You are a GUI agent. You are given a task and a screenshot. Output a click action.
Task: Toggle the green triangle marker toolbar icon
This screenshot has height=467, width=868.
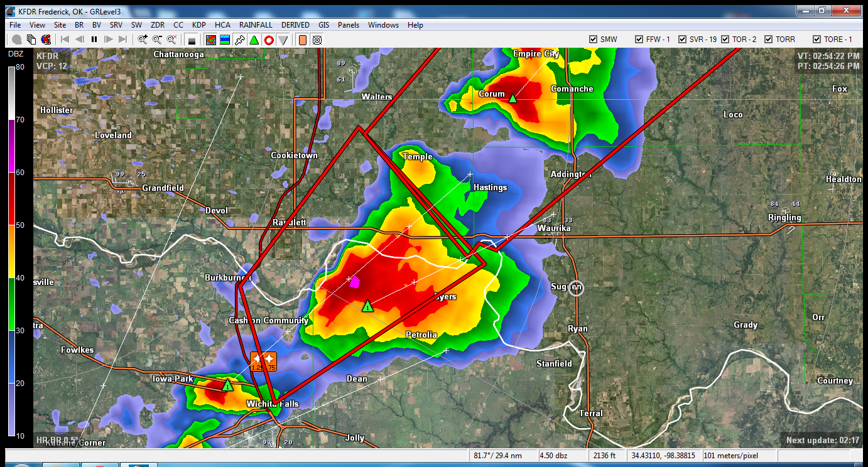coord(254,40)
